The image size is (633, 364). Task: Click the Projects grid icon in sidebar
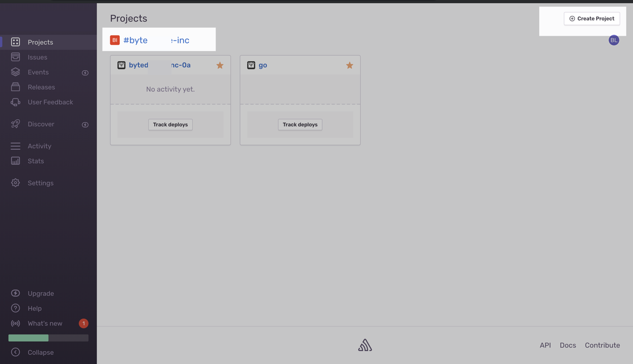click(15, 42)
